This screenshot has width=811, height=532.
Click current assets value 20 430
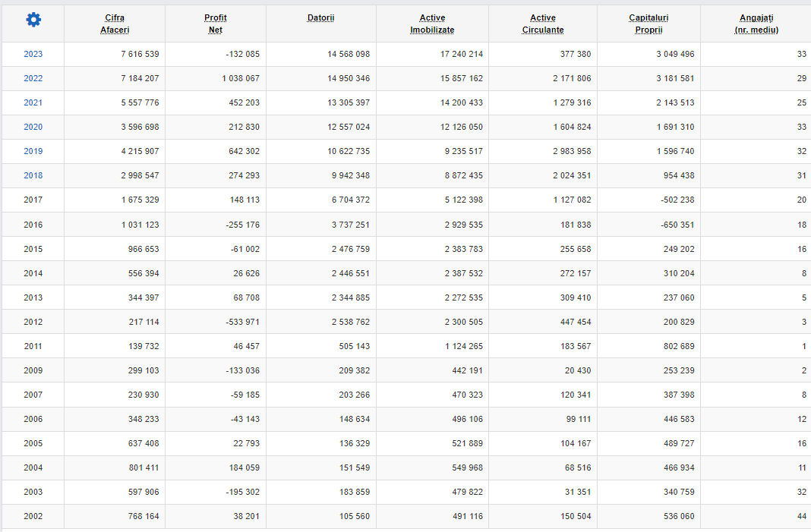pos(578,370)
